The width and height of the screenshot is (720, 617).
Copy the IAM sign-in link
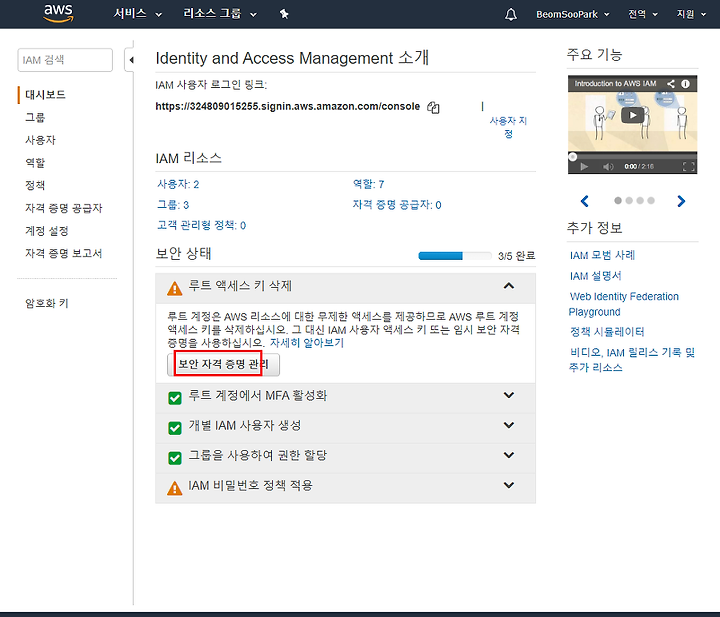433,107
